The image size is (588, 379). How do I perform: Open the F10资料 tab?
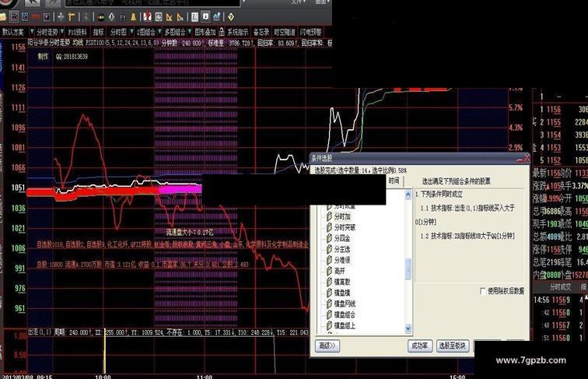pyautogui.click(x=78, y=32)
